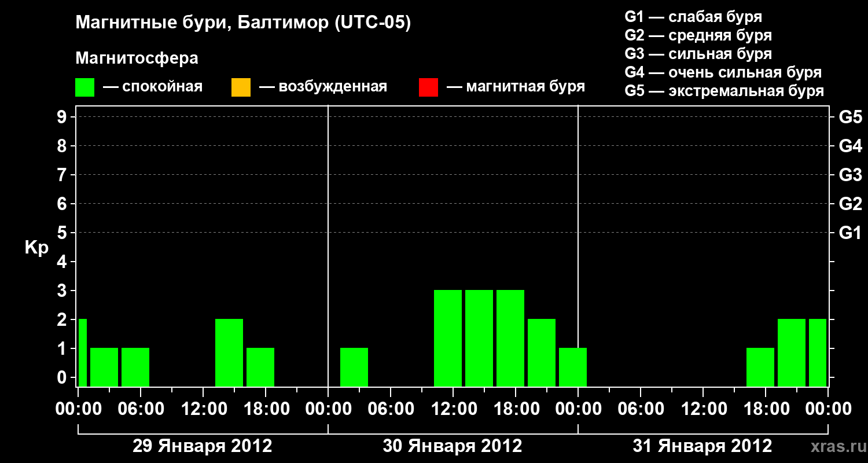This screenshot has height=463, width=868.
Task: Click the 'G1 — слабая буря' legend line
Action: click(x=693, y=17)
